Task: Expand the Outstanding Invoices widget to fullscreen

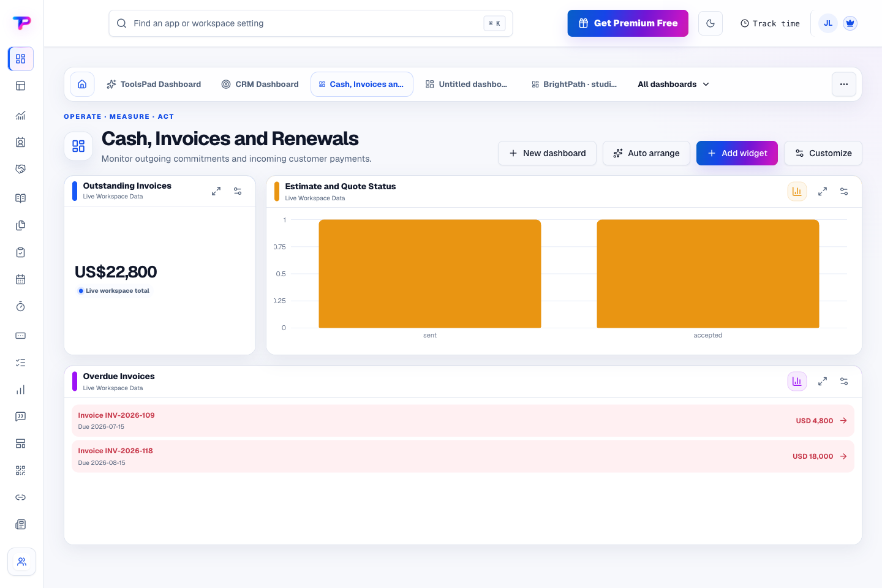Action: point(216,191)
